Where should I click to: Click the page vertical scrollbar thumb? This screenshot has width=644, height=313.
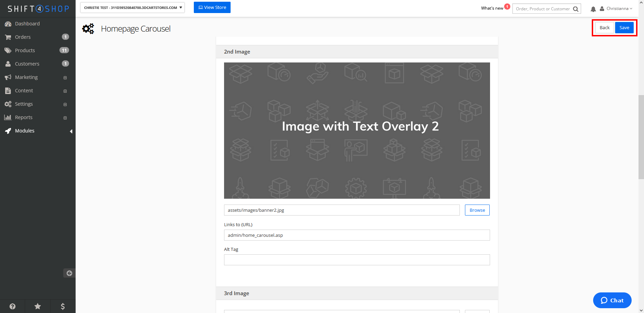(641, 137)
